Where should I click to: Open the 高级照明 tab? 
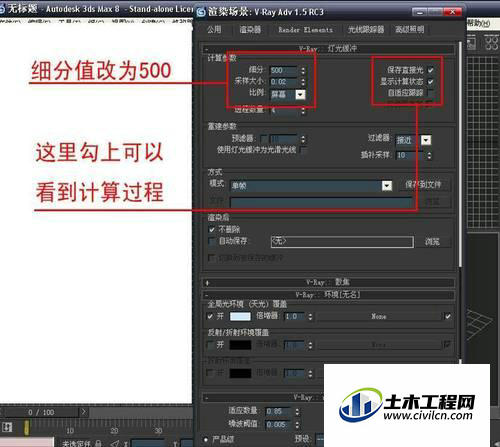410,29
